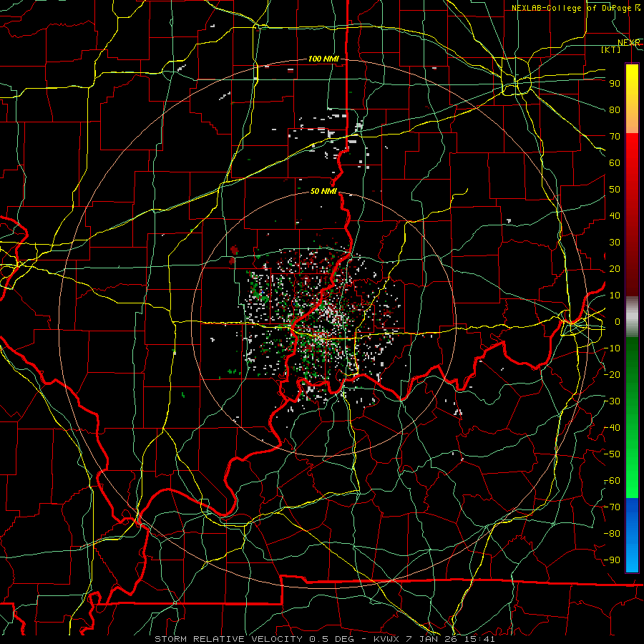Image resolution: width=644 pixels, height=644 pixels.
Task: Click the positive 60 knot scale label
Action: click(615, 162)
